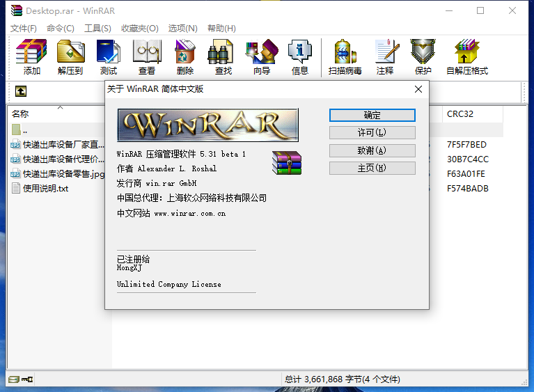Click the key icon in status bar

coord(27,379)
